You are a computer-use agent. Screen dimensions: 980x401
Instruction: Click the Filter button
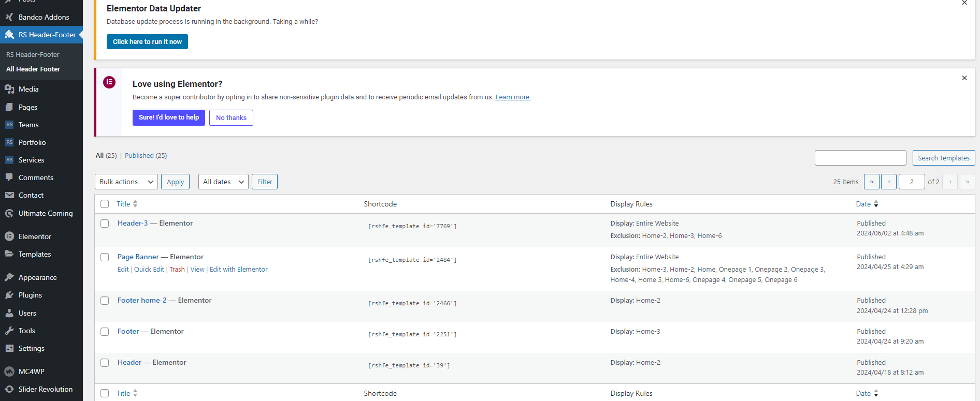click(265, 182)
